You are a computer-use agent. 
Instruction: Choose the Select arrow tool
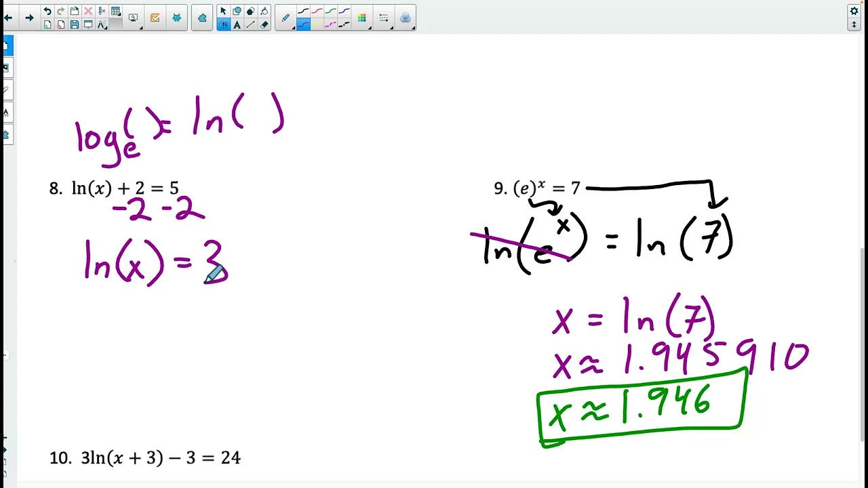[x=223, y=12]
